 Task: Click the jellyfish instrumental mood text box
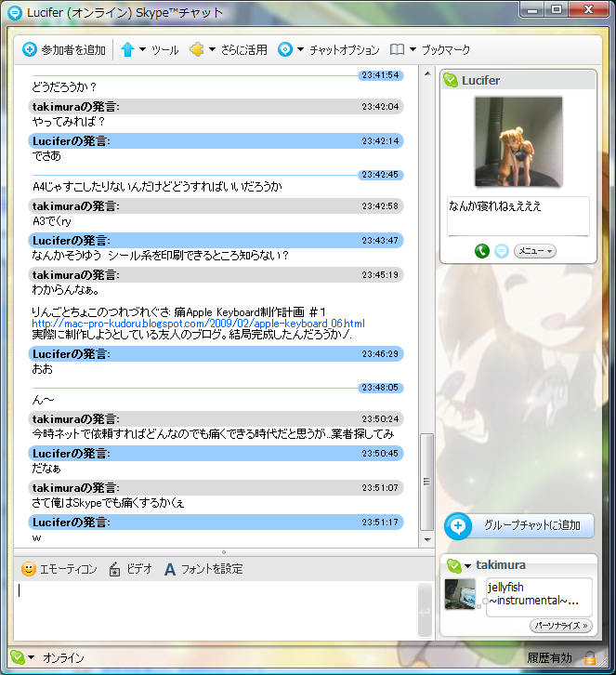[x=540, y=597]
